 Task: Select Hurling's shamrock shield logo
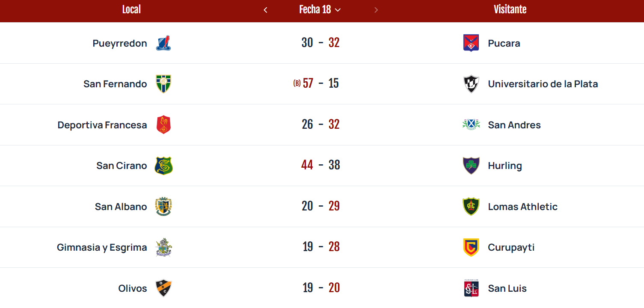tap(471, 166)
